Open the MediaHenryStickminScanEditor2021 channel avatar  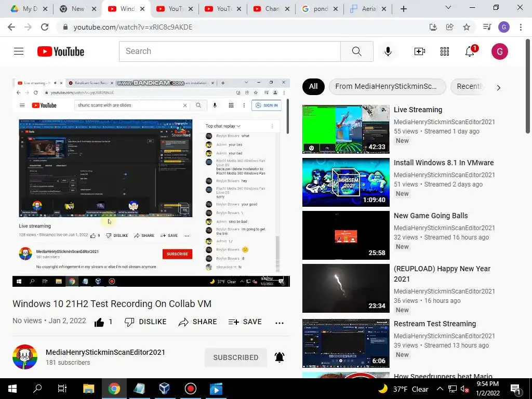[25, 357]
